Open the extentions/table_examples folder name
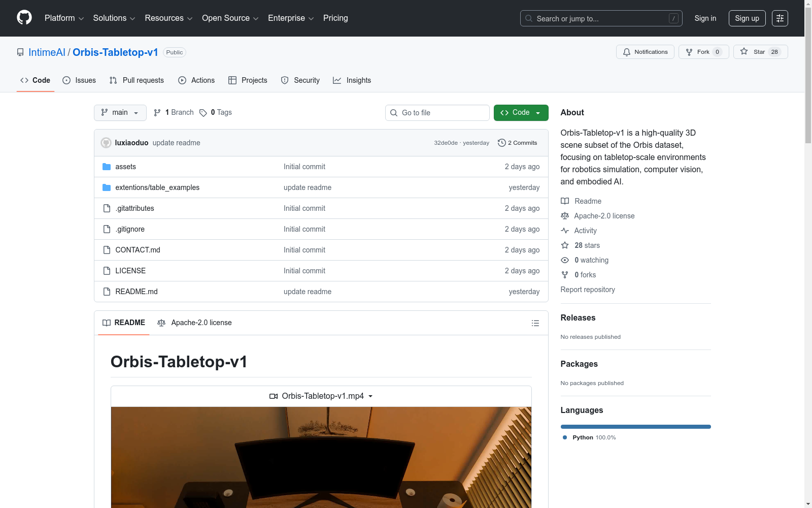Viewport: 812px width, 508px height. click(x=157, y=187)
